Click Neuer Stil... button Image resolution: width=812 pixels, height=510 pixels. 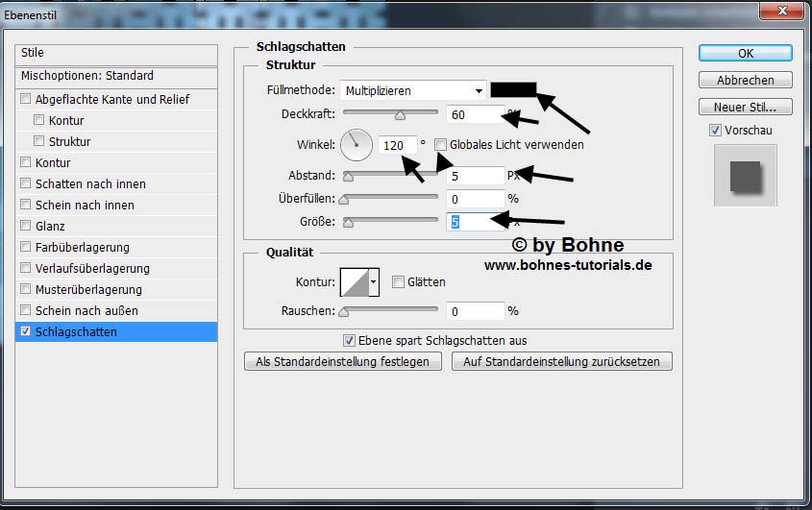(x=745, y=107)
